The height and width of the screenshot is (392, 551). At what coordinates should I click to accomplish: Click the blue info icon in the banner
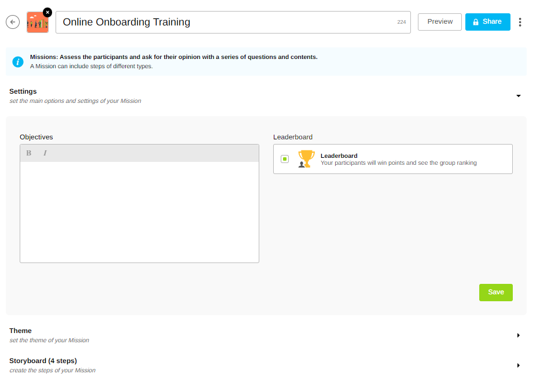tap(18, 61)
